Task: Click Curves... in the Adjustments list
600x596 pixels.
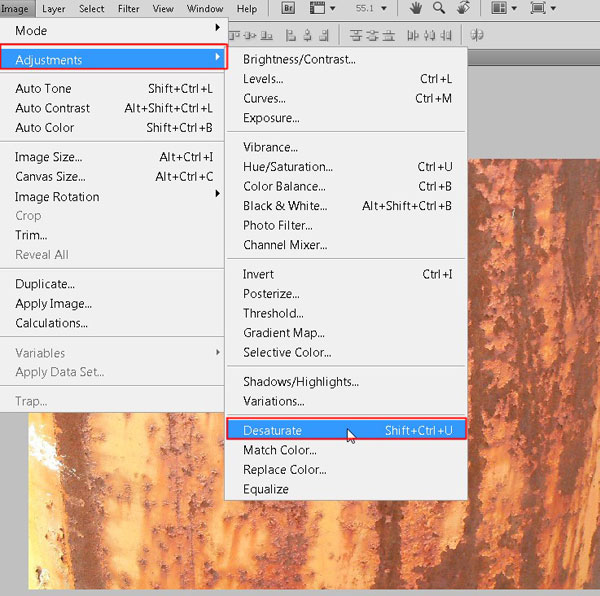Action: click(x=265, y=99)
